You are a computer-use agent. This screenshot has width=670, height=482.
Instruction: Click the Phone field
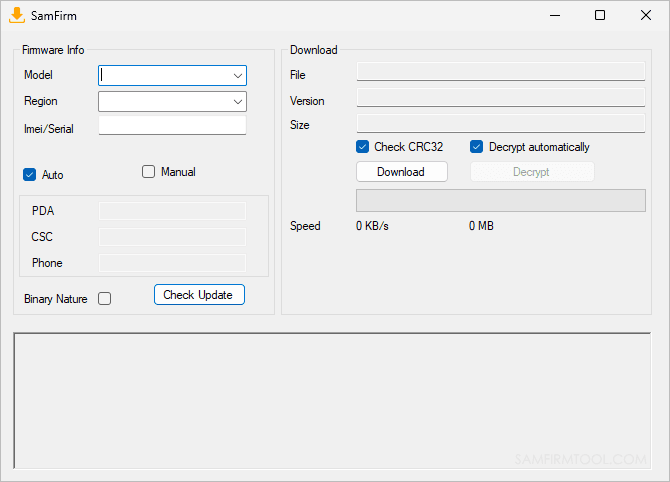[172, 263]
